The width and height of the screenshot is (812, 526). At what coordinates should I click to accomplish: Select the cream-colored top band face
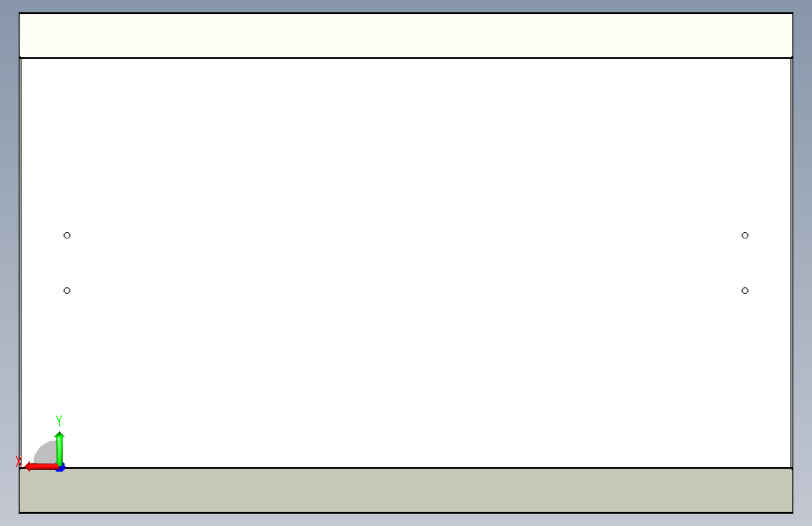(x=406, y=36)
